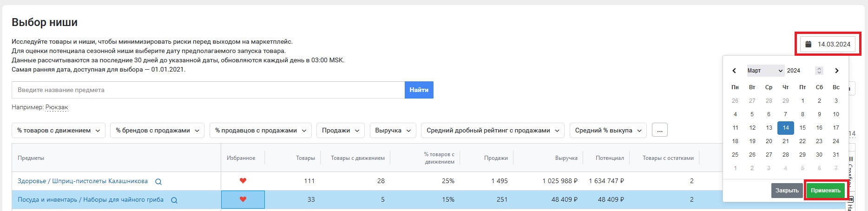Toggle favorite heart for Шприц-пистолеты Калашникова row
The height and width of the screenshot is (211, 868).
243,181
